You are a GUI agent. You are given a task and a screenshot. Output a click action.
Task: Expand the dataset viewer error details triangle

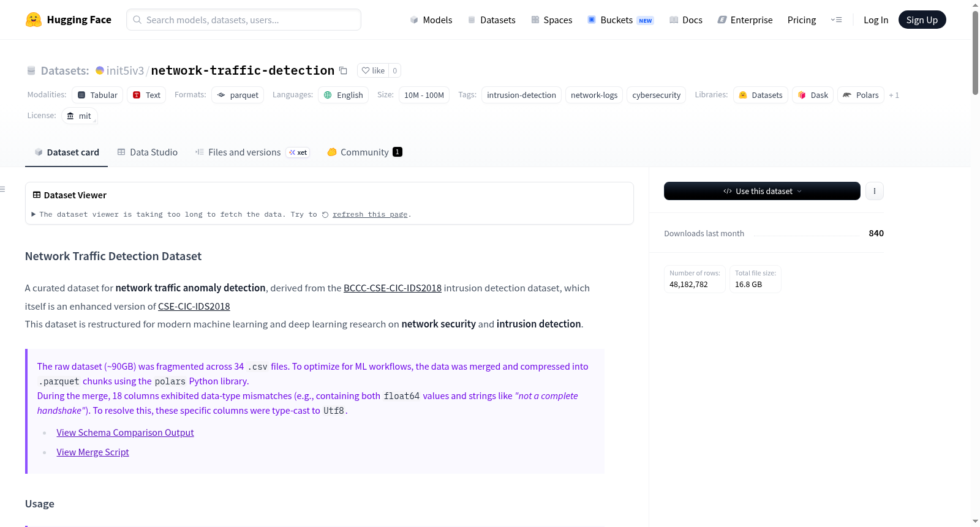(x=34, y=214)
